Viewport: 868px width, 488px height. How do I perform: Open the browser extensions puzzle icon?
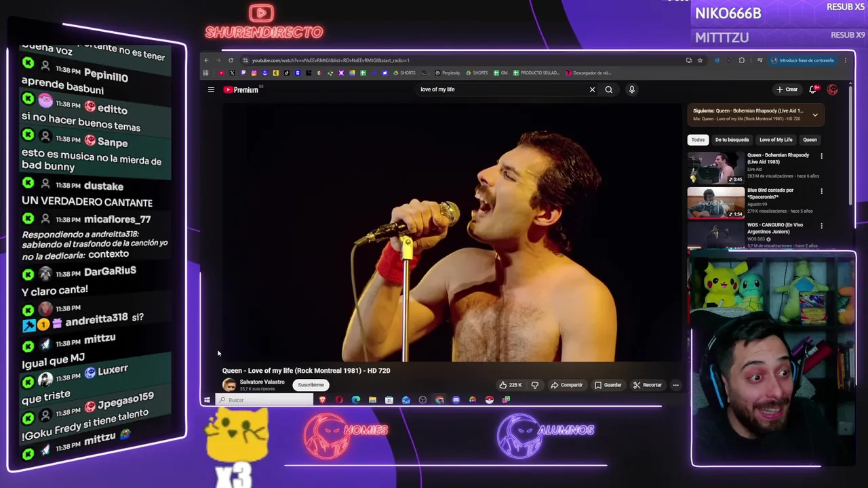click(x=741, y=60)
